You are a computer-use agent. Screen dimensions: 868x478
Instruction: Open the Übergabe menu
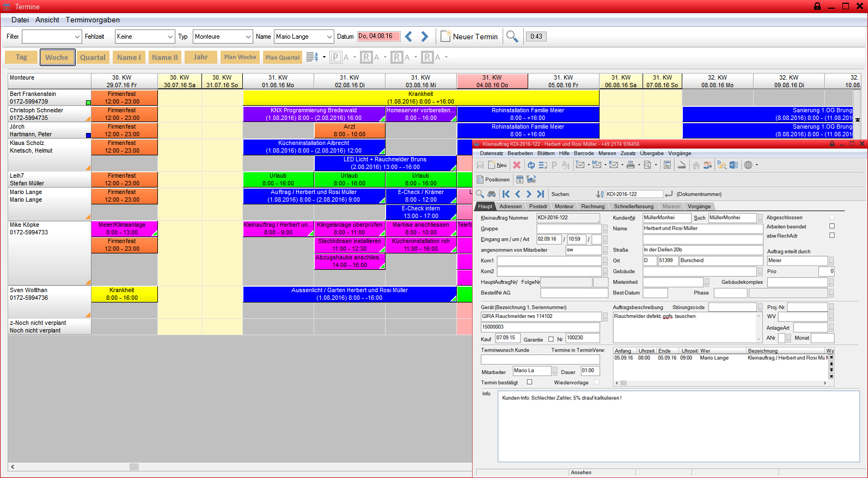point(652,153)
